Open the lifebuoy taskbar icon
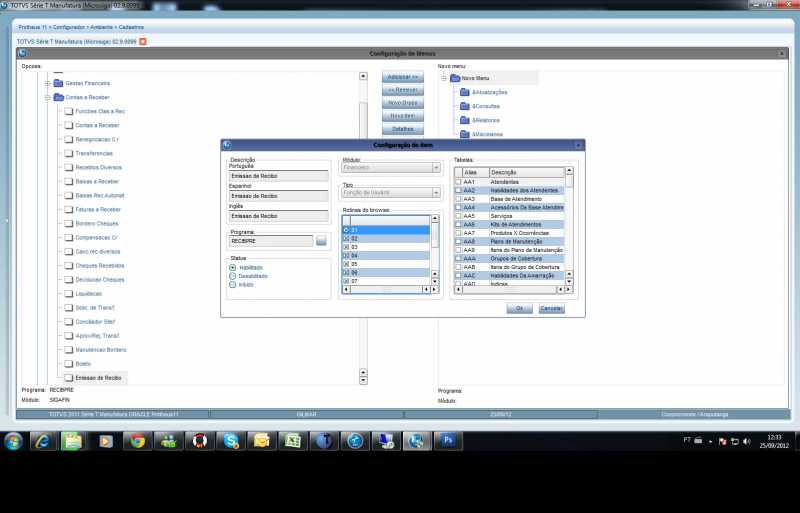The image size is (800, 513). [199, 441]
